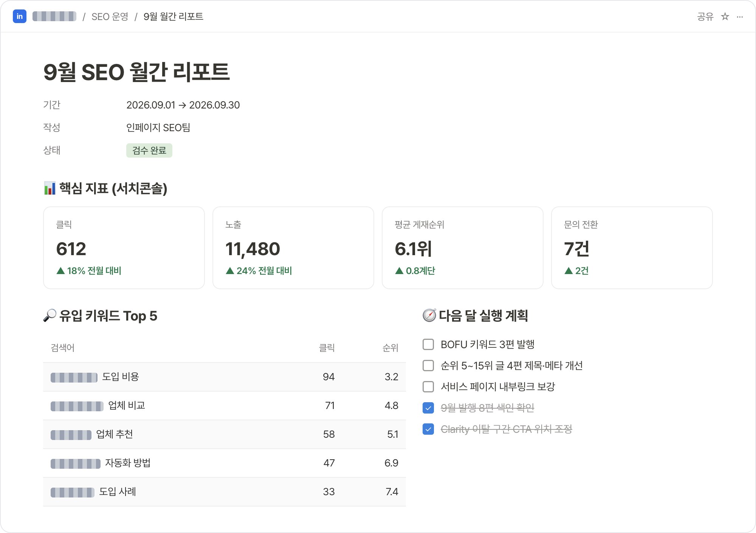Click the '기간' property label
756x533 pixels.
click(52, 105)
